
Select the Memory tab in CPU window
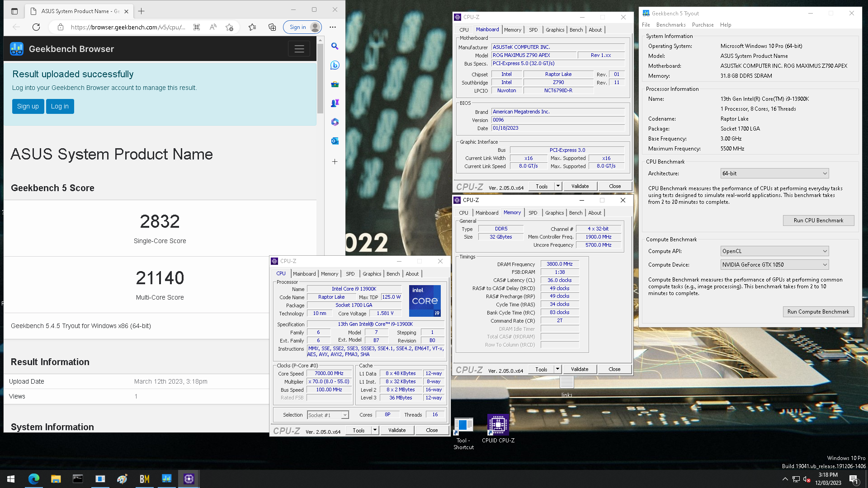click(330, 274)
